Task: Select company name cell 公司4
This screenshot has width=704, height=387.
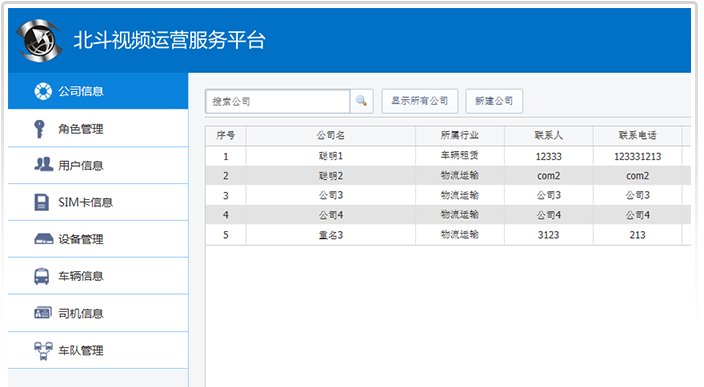Action: point(331,215)
